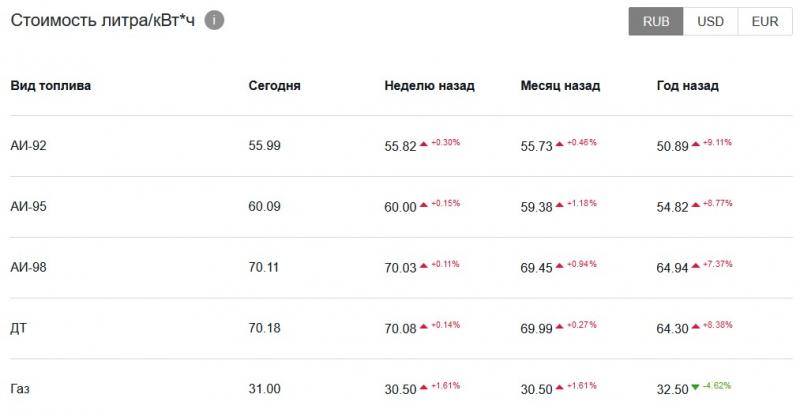
Task: Click the info icon beside the title
Action: [214, 20]
